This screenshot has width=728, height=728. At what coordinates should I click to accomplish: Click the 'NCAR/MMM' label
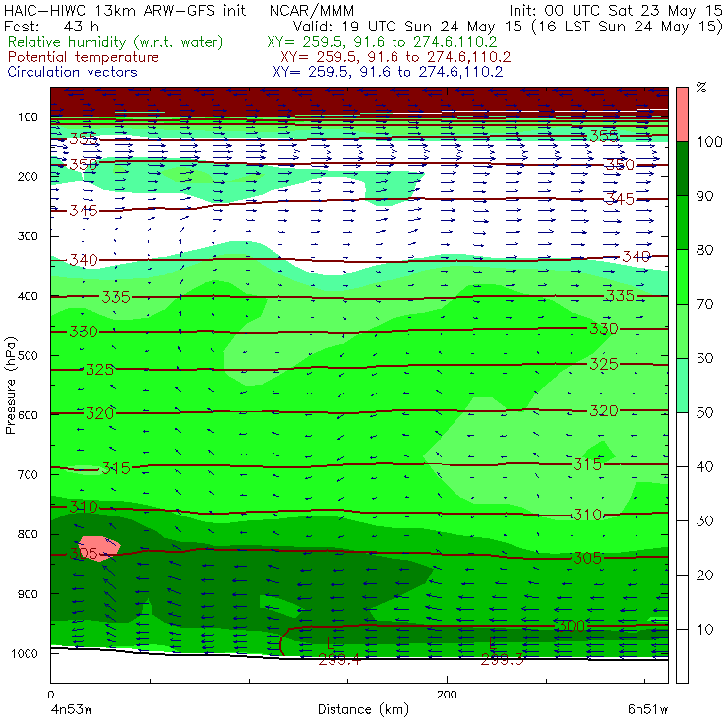312,10
